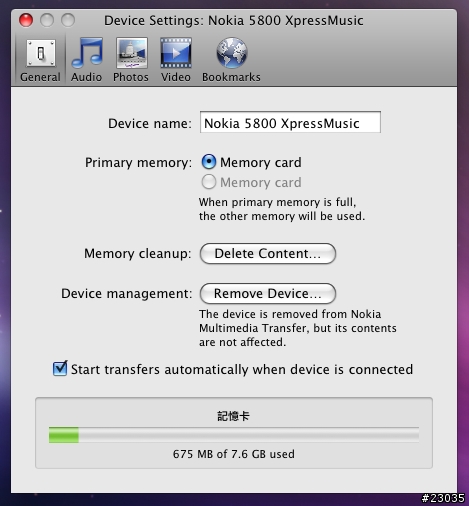Viewport: 469px width, 506px height.
Task: Click the "Device management:" label
Action: (127, 294)
